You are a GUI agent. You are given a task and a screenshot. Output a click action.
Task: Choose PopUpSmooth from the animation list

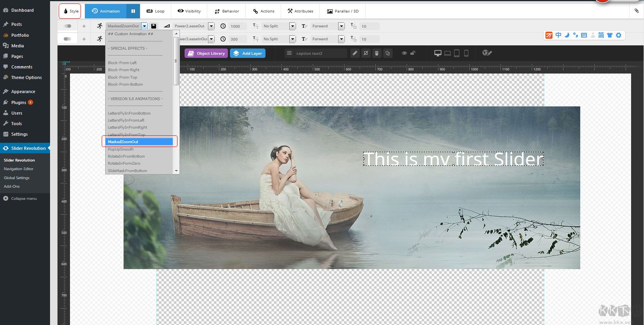[x=121, y=149]
